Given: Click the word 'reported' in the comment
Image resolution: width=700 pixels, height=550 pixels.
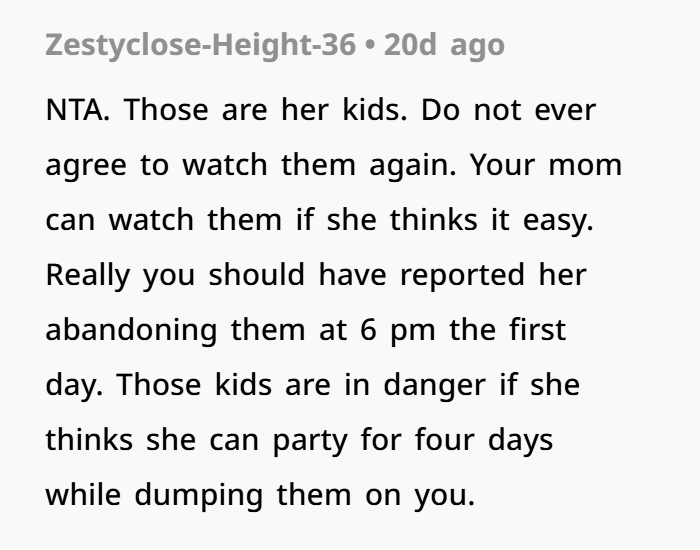Looking at the screenshot, I should click(462, 275).
